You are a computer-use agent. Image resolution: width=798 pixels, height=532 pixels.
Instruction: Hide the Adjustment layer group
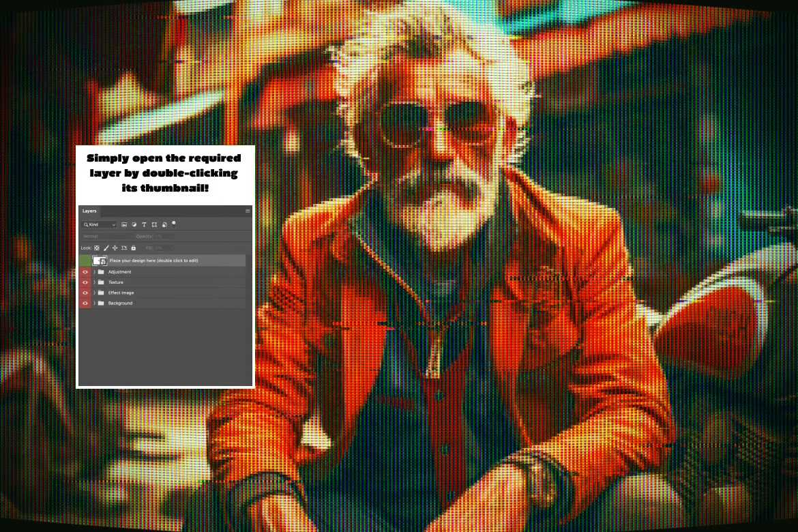(85, 271)
